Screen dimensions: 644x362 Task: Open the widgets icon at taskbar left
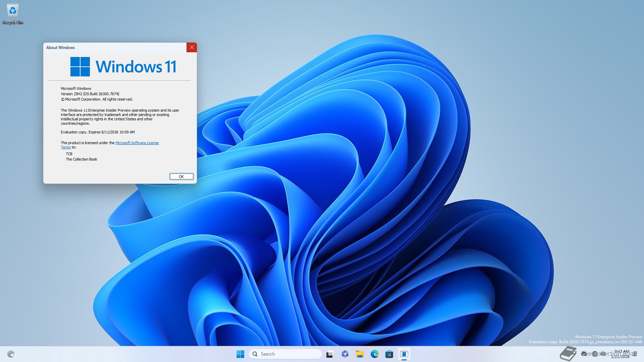pos(11,354)
